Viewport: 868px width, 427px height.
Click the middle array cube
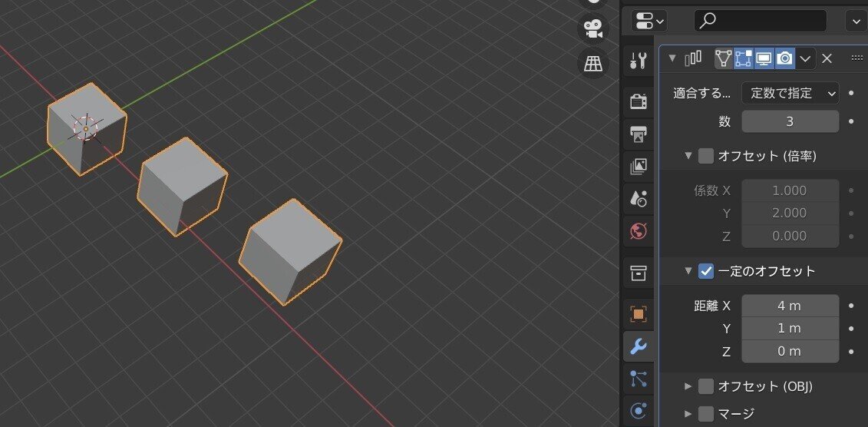182,186
